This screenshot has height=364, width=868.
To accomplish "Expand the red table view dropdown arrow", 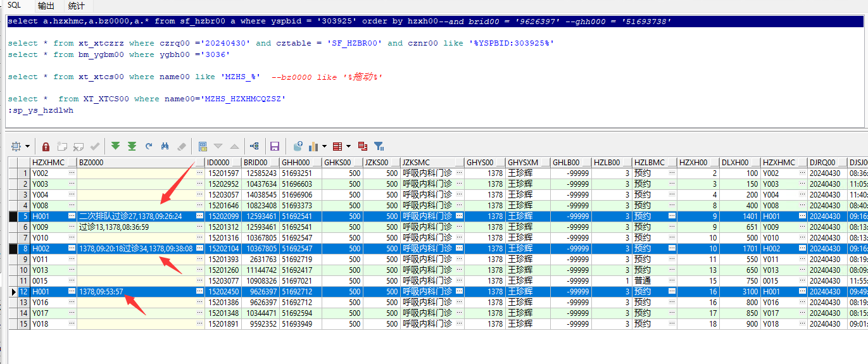I will coord(348,146).
